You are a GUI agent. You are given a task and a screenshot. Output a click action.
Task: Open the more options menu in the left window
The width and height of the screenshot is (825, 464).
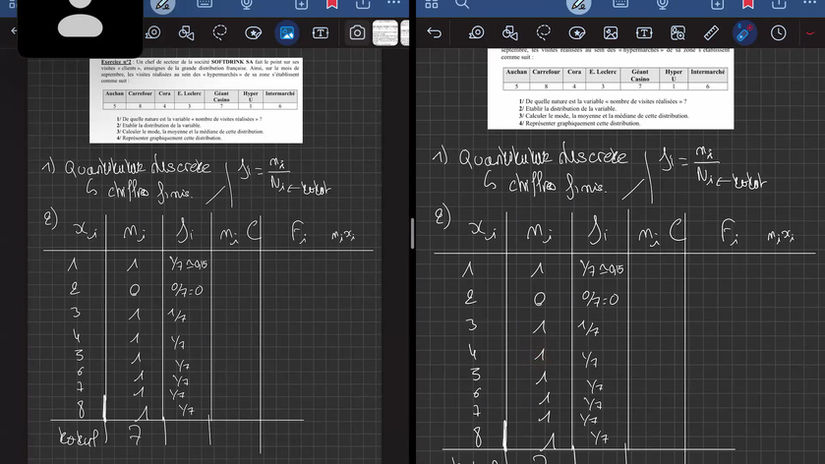click(394, 4)
